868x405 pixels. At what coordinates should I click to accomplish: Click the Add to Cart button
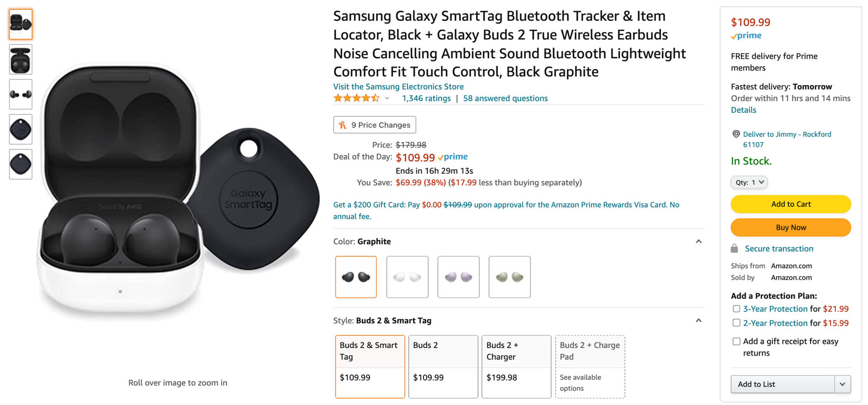pos(791,204)
